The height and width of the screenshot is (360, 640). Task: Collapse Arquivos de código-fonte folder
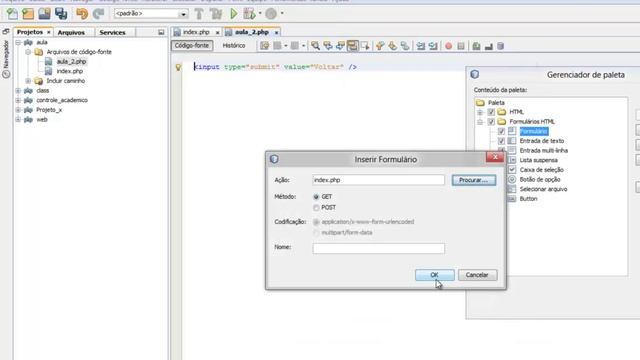point(28,52)
